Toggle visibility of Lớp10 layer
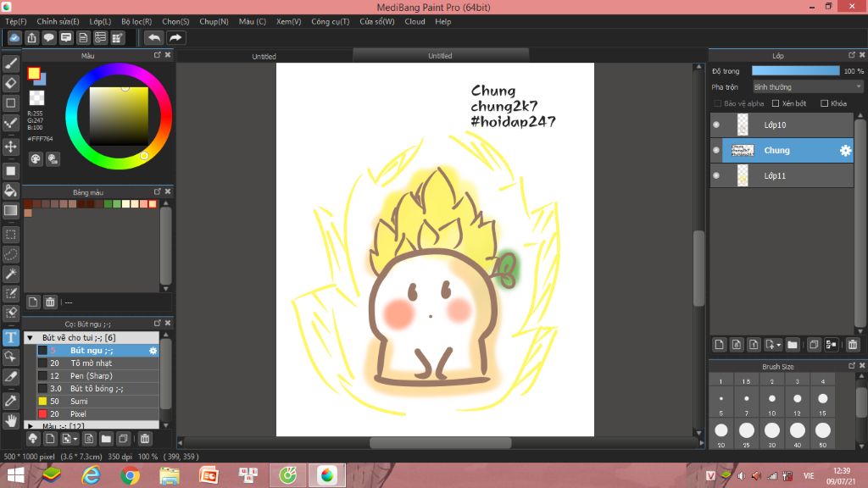Screen dimensions: 868x488 click(716, 125)
